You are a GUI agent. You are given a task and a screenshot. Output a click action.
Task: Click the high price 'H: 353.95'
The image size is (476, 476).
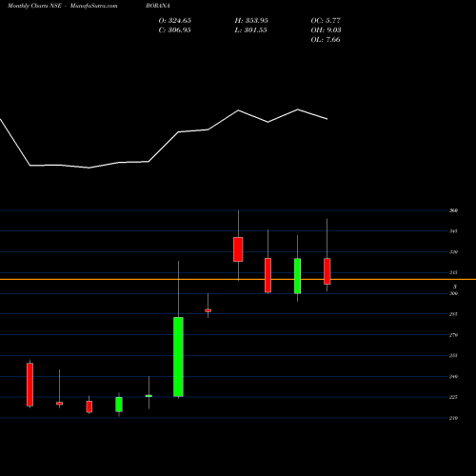click(x=251, y=21)
